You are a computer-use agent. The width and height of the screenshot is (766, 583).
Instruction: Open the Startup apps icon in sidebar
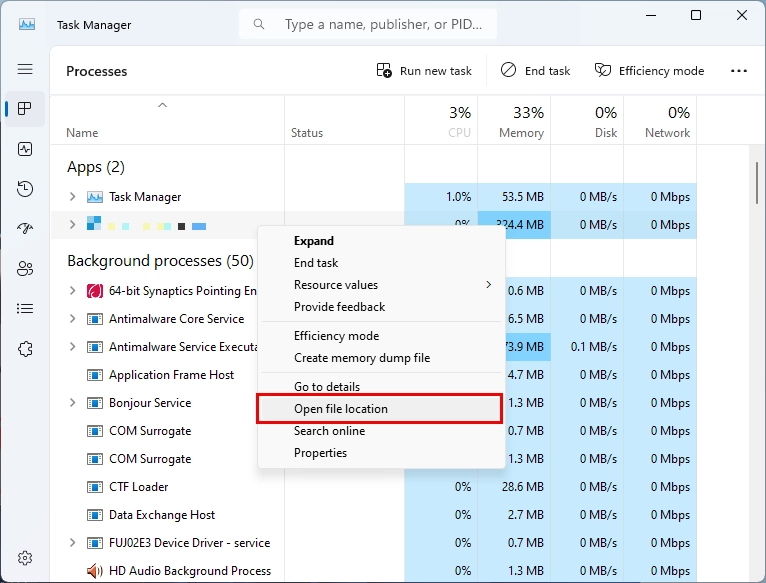click(x=25, y=228)
